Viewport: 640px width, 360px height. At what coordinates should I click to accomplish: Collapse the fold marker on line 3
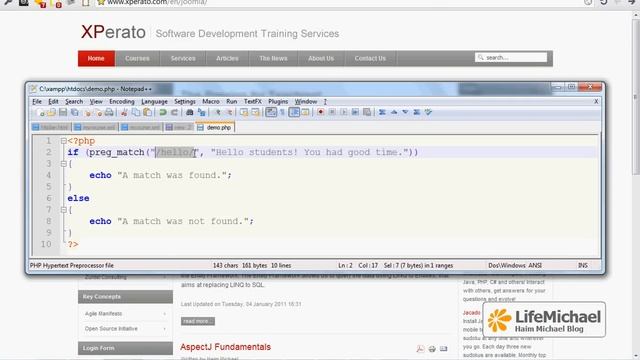click(63, 164)
